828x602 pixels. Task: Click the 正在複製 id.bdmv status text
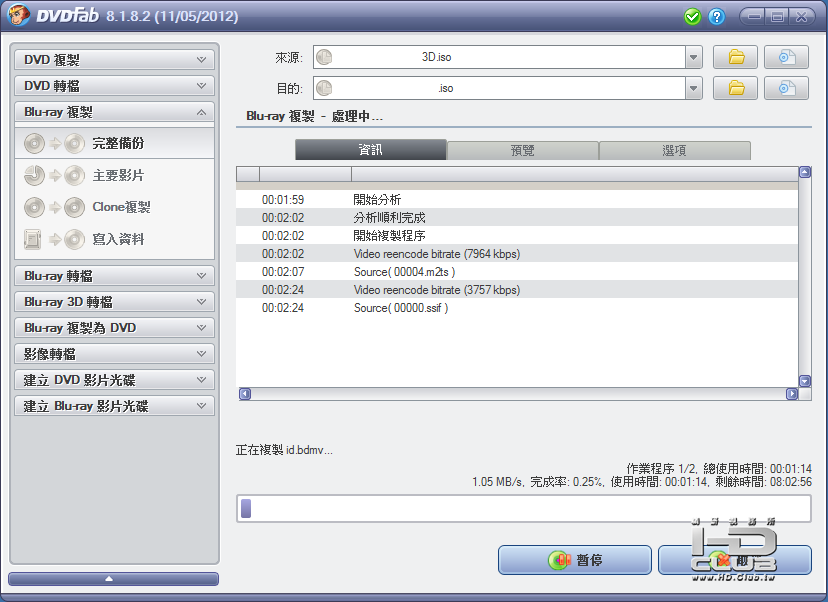pos(284,450)
